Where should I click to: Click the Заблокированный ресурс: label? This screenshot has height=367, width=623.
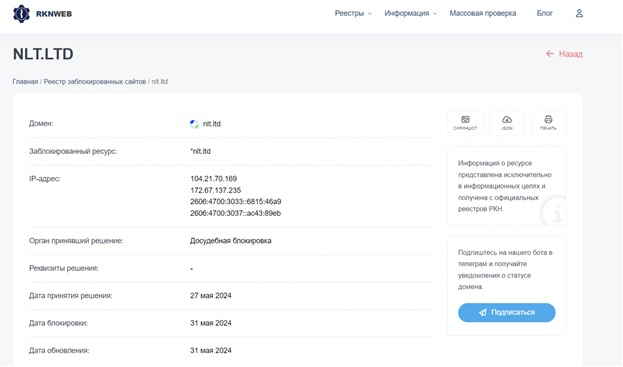coord(73,151)
